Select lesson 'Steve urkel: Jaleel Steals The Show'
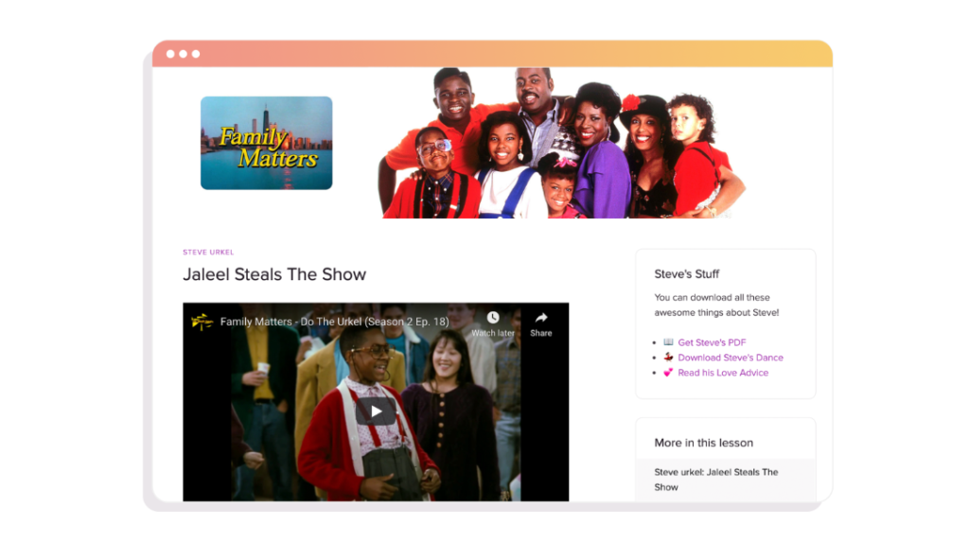969x560 pixels. tap(716, 480)
